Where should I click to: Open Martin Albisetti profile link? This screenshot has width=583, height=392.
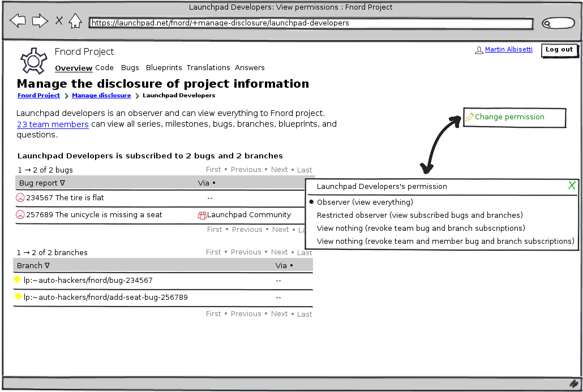pyautogui.click(x=509, y=49)
